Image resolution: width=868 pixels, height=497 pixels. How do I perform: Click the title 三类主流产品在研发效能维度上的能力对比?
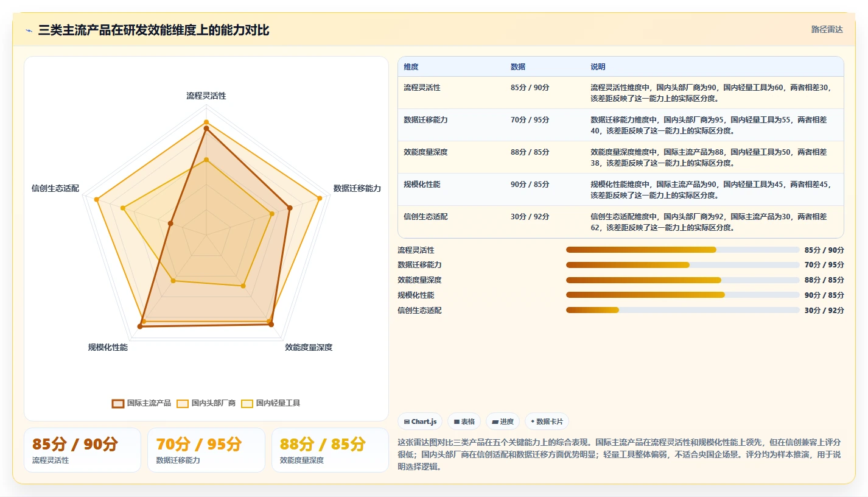153,30
